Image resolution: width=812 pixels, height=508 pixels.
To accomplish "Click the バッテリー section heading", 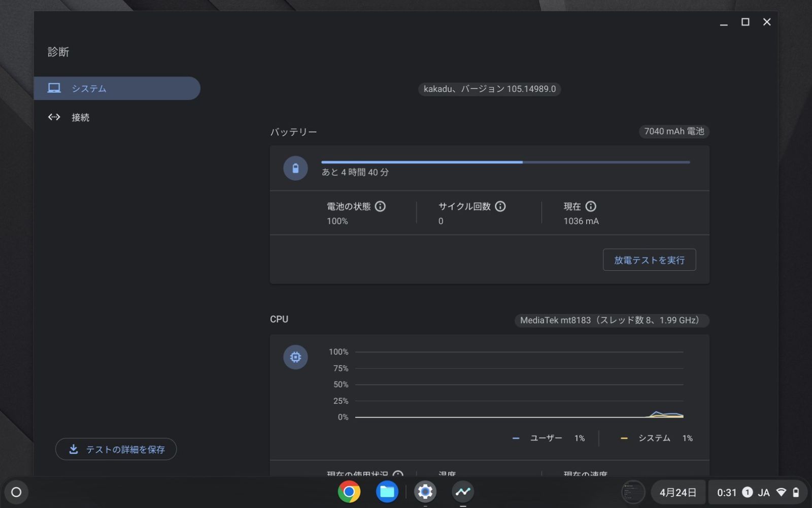I will pos(293,132).
